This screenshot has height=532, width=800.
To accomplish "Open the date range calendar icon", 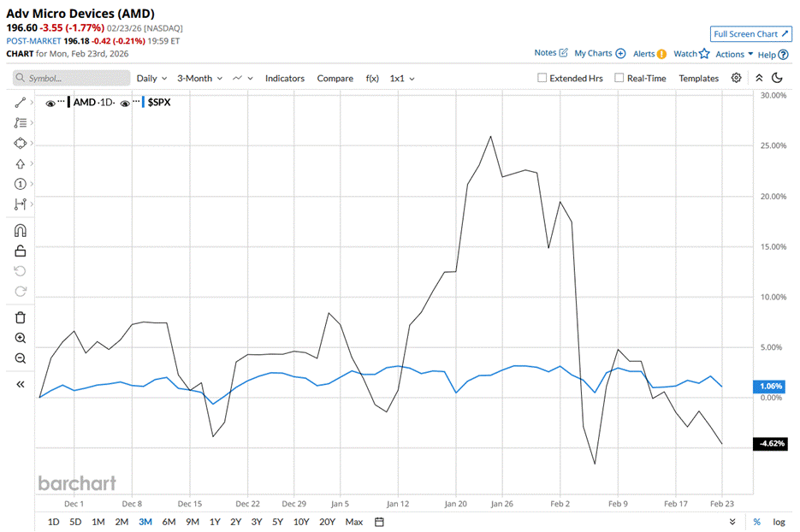I will click(379, 522).
